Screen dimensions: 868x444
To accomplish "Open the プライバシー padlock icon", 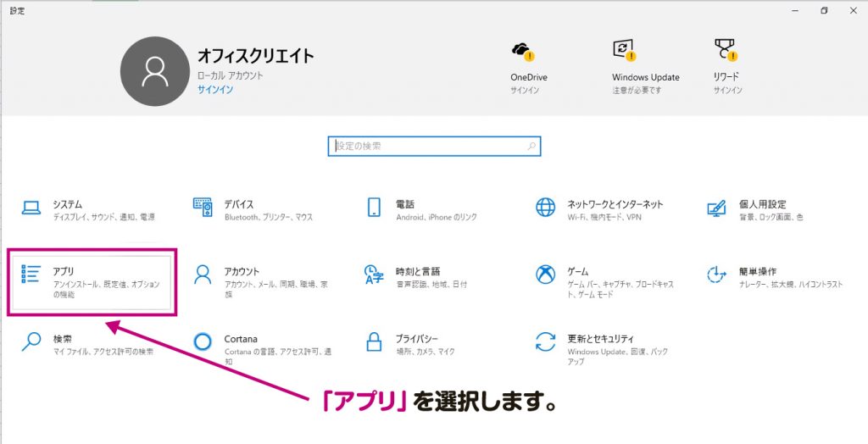I will [374, 341].
